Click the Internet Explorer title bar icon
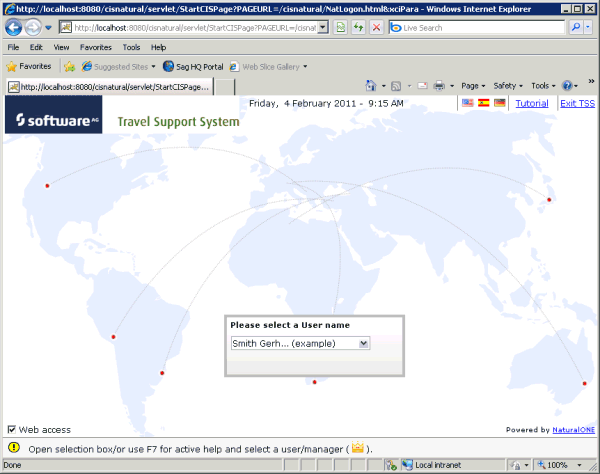The image size is (600, 474). click(9, 9)
